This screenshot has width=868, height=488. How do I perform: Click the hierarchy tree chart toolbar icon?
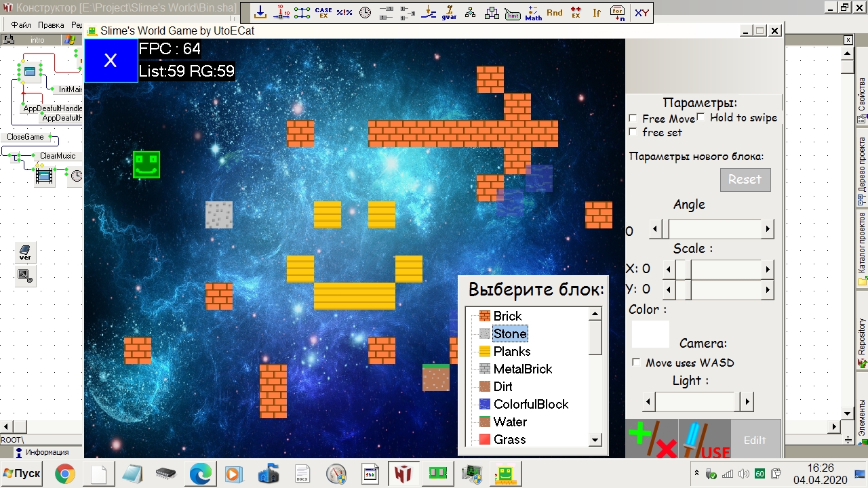click(x=471, y=12)
